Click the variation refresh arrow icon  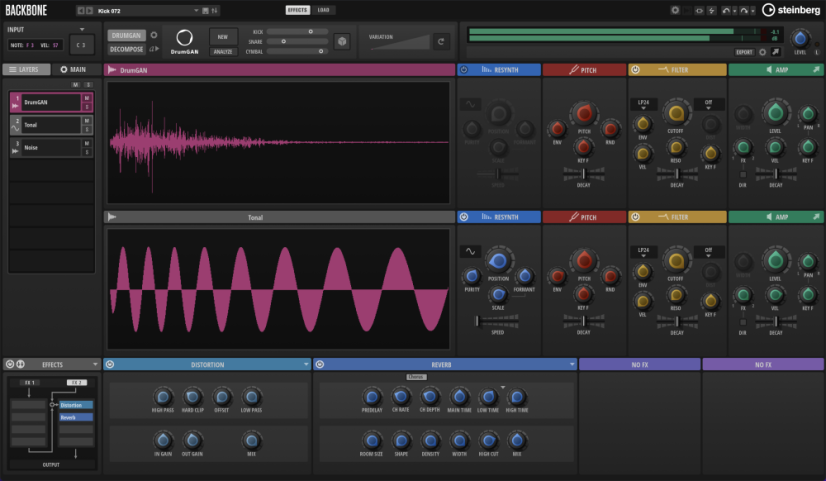coord(440,41)
